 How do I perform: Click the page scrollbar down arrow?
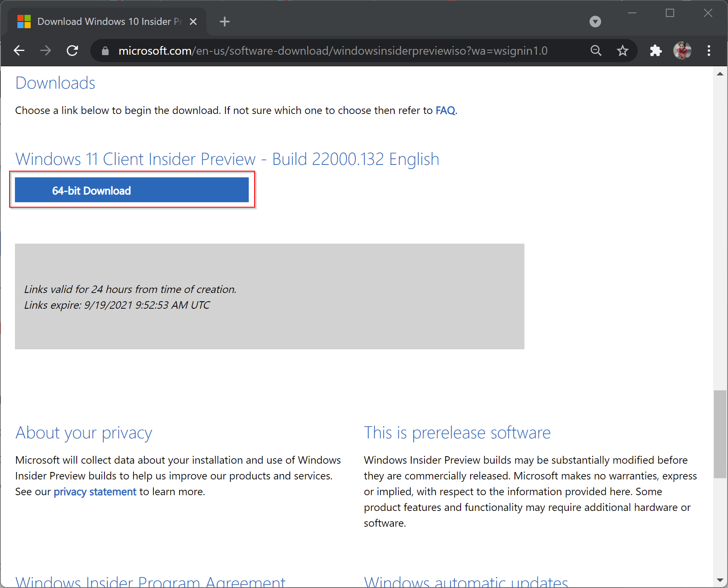(x=720, y=581)
